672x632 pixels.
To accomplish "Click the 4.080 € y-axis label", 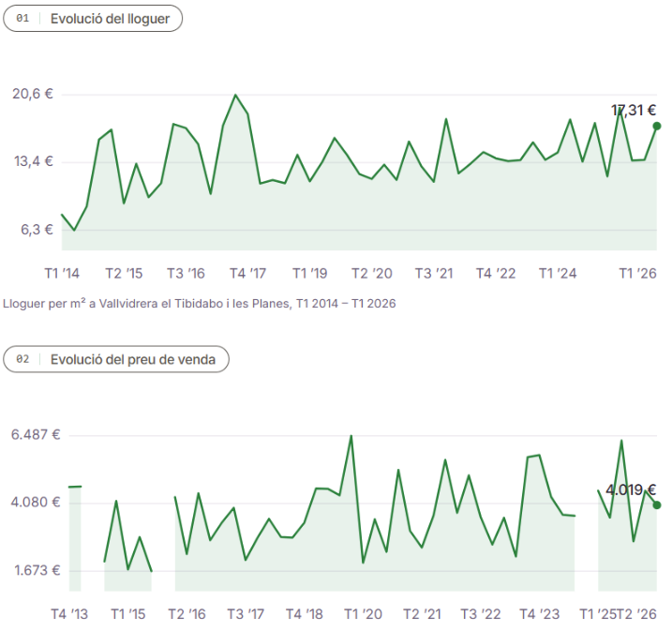I will (36, 503).
